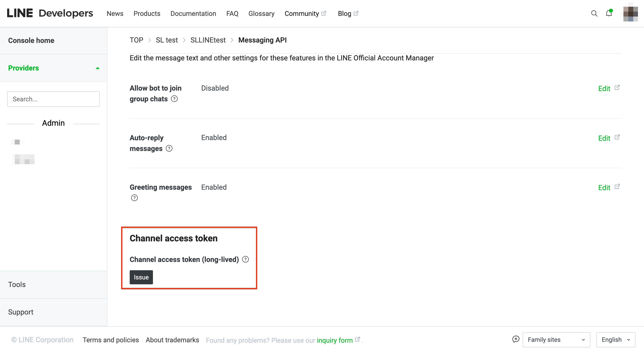Click help icon under Greeting messages
The image size is (644, 353).
134,198
